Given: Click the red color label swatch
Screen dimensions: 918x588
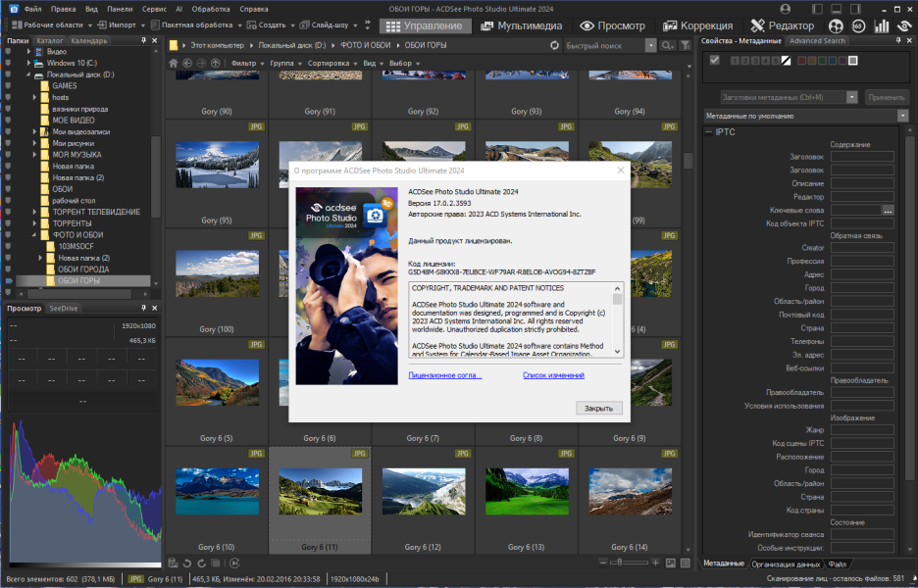Looking at the screenshot, I should (x=801, y=60).
